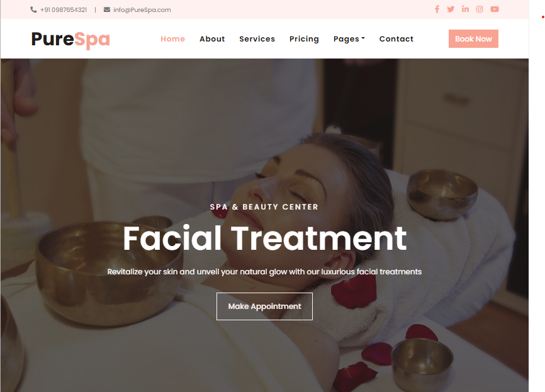Click the +91 0987654321 phone number

[64, 9]
